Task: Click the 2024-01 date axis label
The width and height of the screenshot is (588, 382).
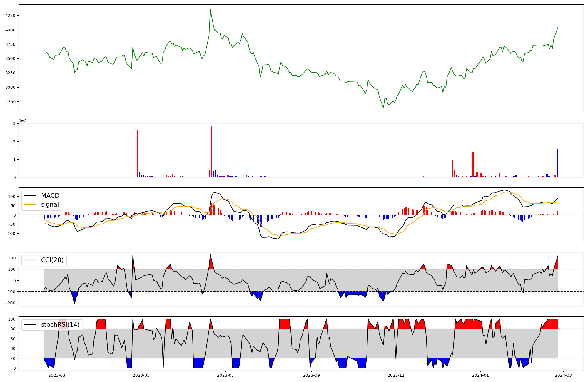Action: pos(480,375)
